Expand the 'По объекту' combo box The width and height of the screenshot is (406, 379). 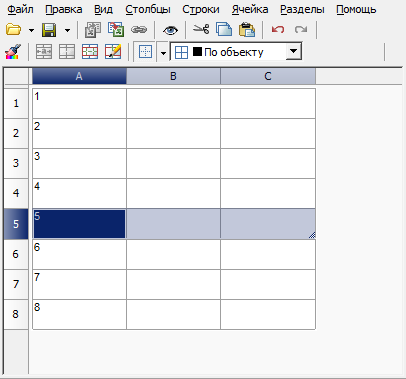(294, 51)
